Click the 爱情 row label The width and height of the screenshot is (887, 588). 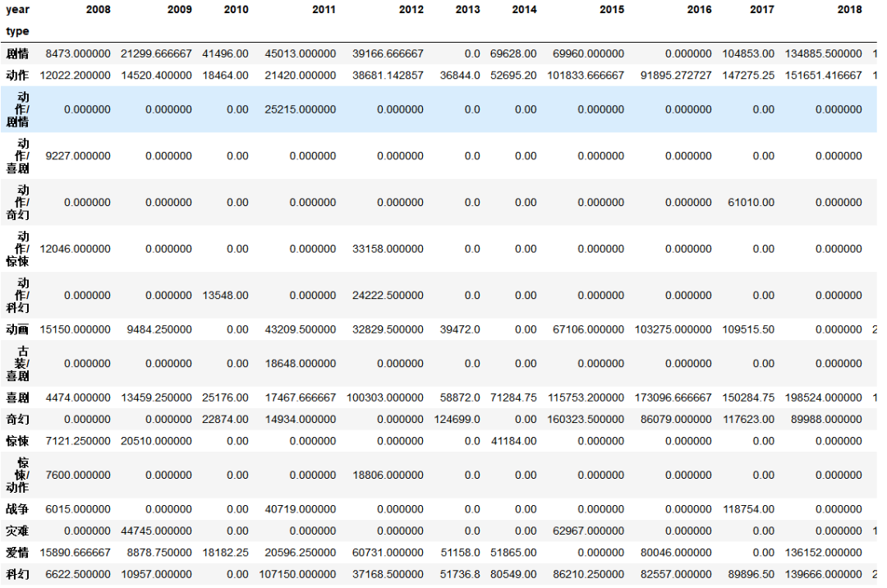click(17, 553)
